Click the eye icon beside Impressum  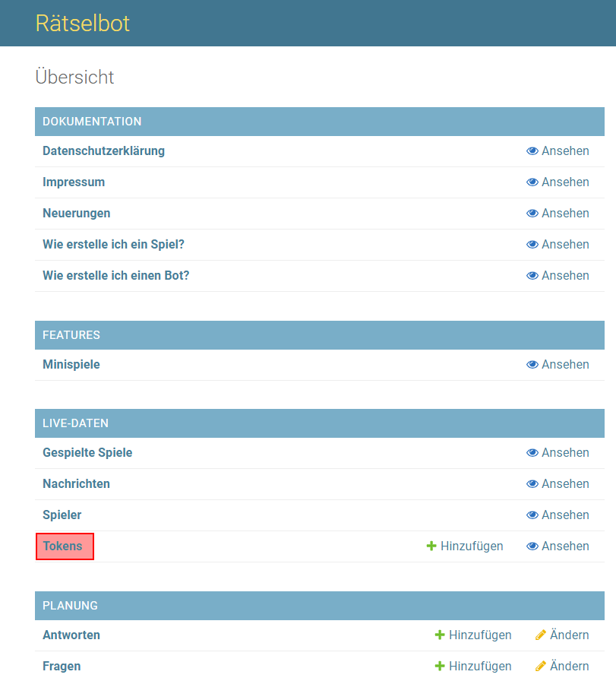point(532,182)
